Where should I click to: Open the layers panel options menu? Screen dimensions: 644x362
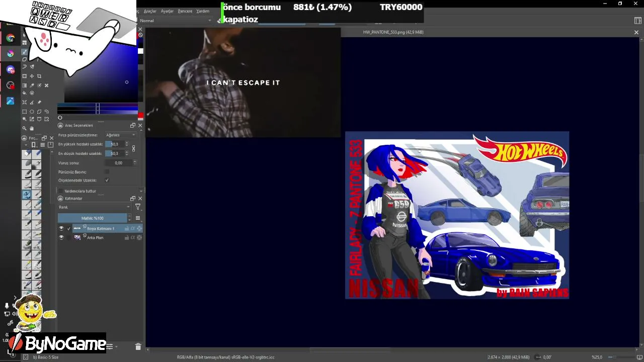[138, 218]
